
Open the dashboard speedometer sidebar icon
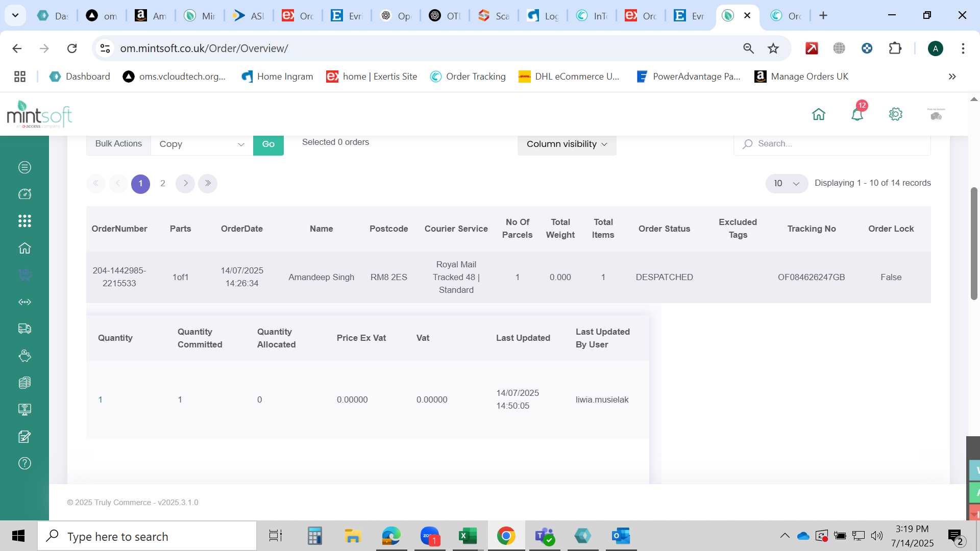[x=24, y=194]
